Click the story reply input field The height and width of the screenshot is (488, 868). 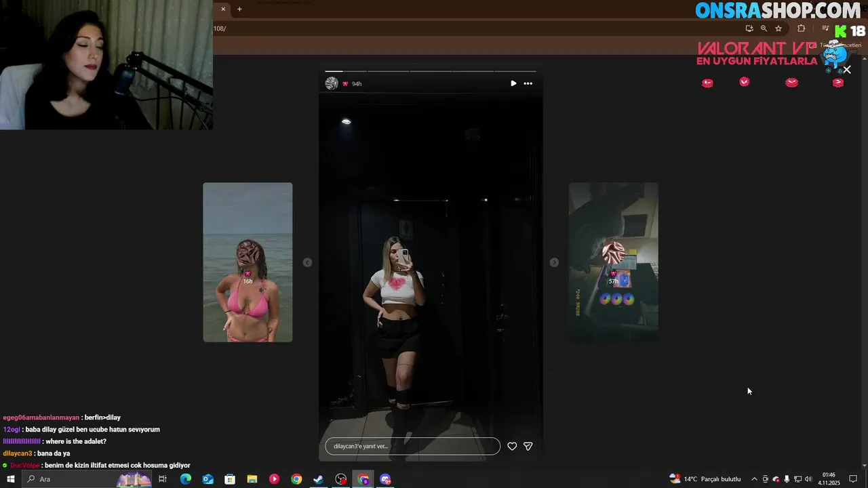(413, 446)
